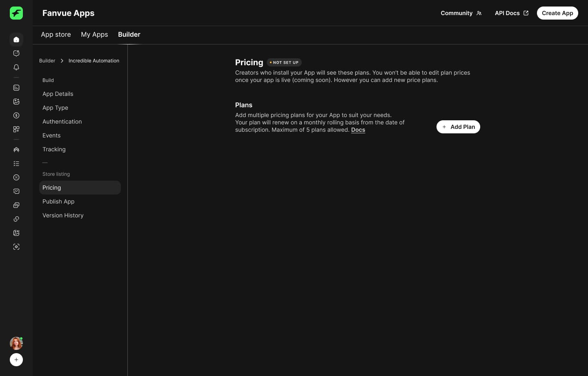Open the dollar coin earnings icon
588x376 pixels.
pyautogui.click(x=16, y=115)
